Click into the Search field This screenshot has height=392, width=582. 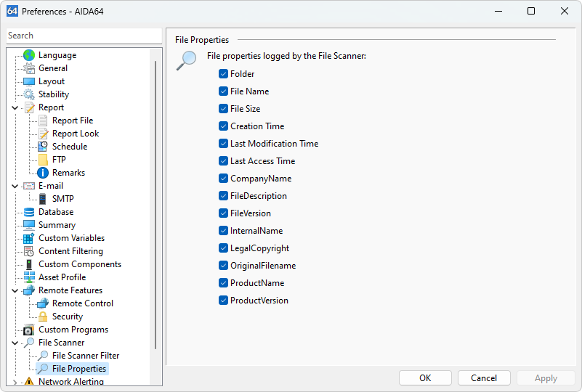pos(84,36)
